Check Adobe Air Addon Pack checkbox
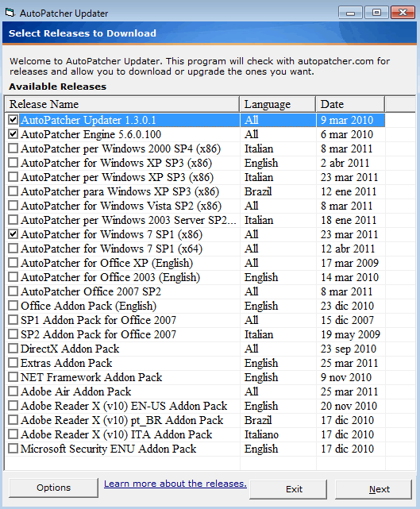This screenshot has width=420, height=509. point(13,391)
